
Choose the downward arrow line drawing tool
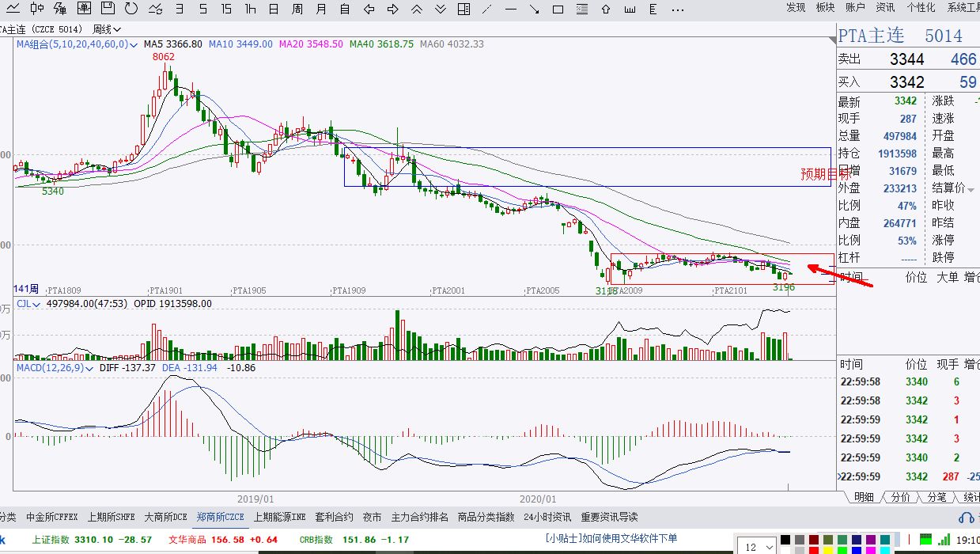[x=535, y=9]
